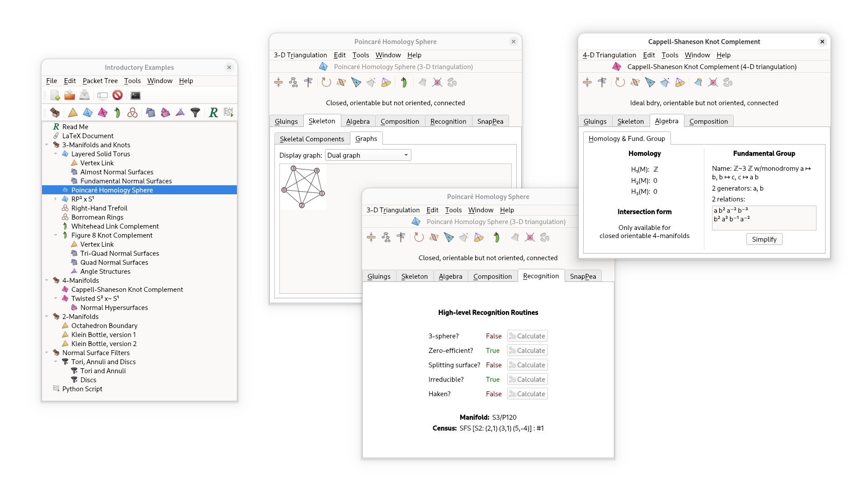Click the new script packet icon
The image size is (868, 488).
click(228, 113)
